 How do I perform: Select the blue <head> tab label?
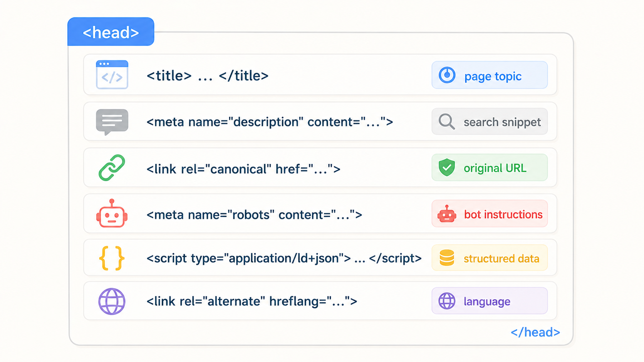pyautogui.click(x=111, y=32)
